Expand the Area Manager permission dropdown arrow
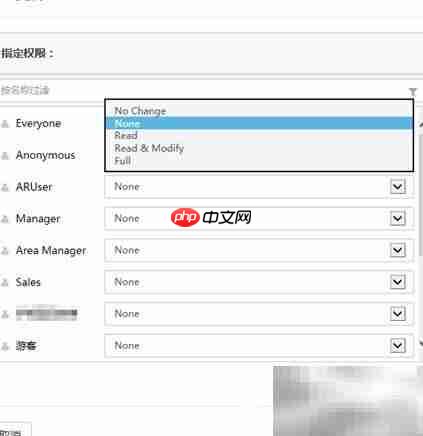423x436 pixels. click(398, 250)
